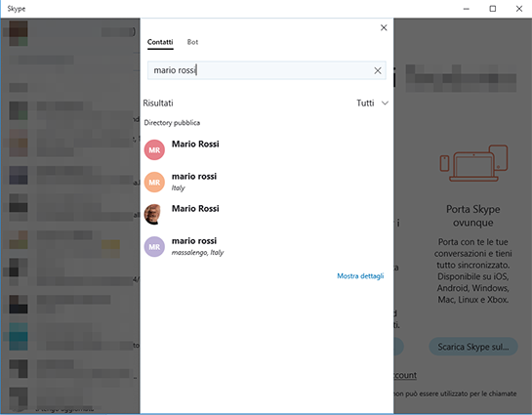This screenshot has height=415, width=532.
Task: Click the photo avatar thumbnail
Action: 153,214
